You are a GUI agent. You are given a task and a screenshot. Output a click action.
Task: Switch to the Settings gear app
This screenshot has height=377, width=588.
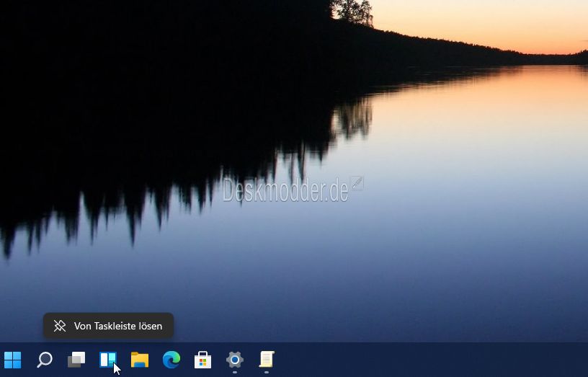pyautogui.click(x=235, y=360)
